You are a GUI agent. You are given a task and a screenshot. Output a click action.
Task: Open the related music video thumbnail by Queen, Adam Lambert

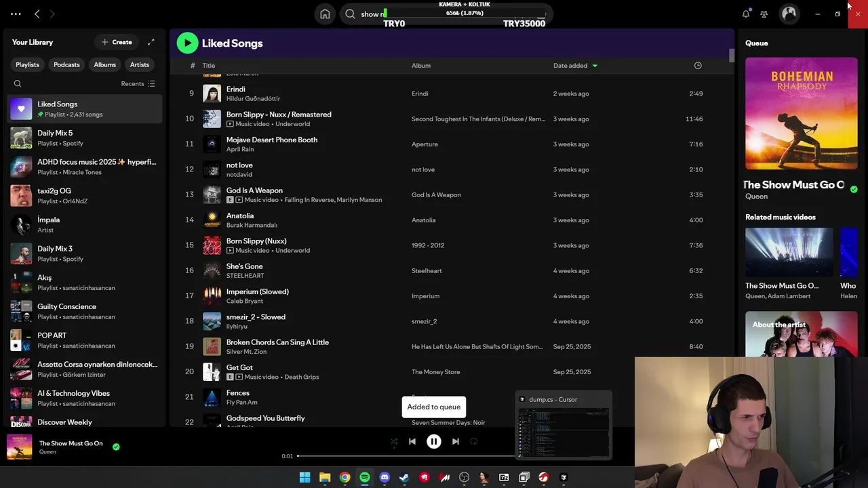[789, 252]
